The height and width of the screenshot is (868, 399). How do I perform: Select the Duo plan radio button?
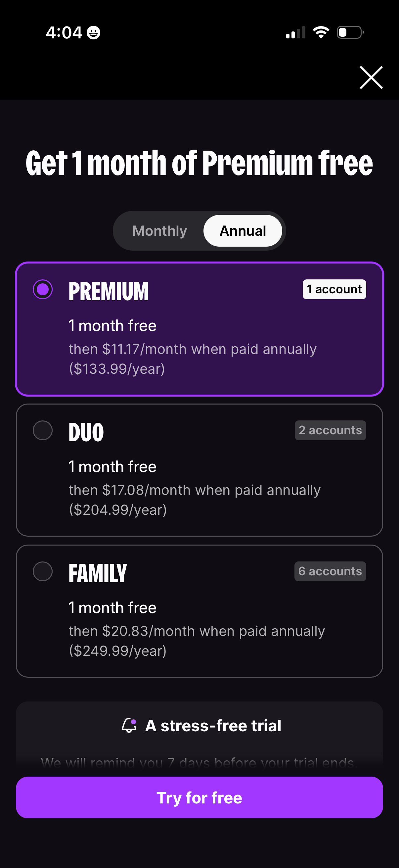tap(43, 430)
